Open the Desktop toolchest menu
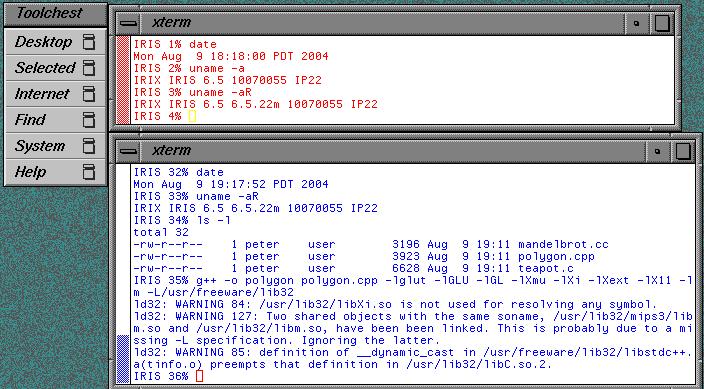704x389 pixels. [55, 42]
